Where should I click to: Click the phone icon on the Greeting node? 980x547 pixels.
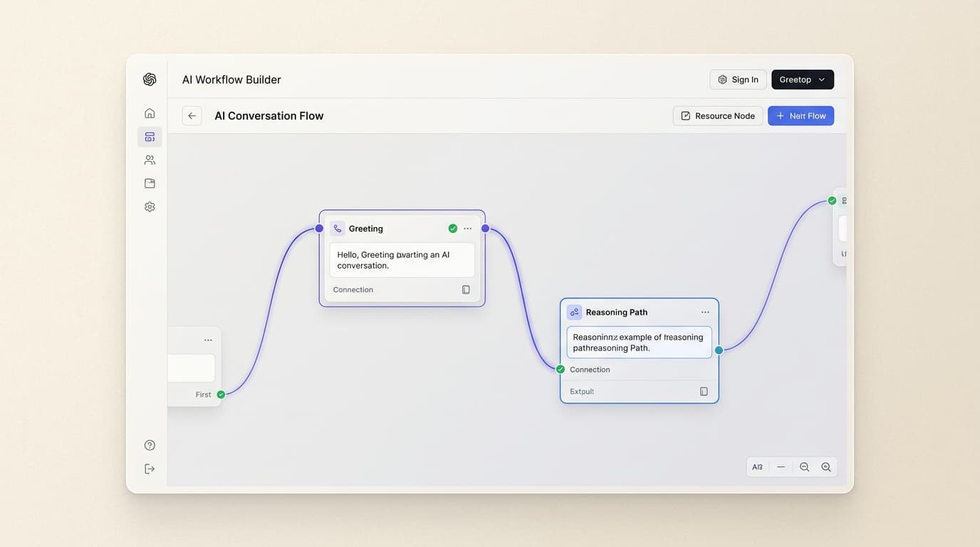tap(338, 228)
